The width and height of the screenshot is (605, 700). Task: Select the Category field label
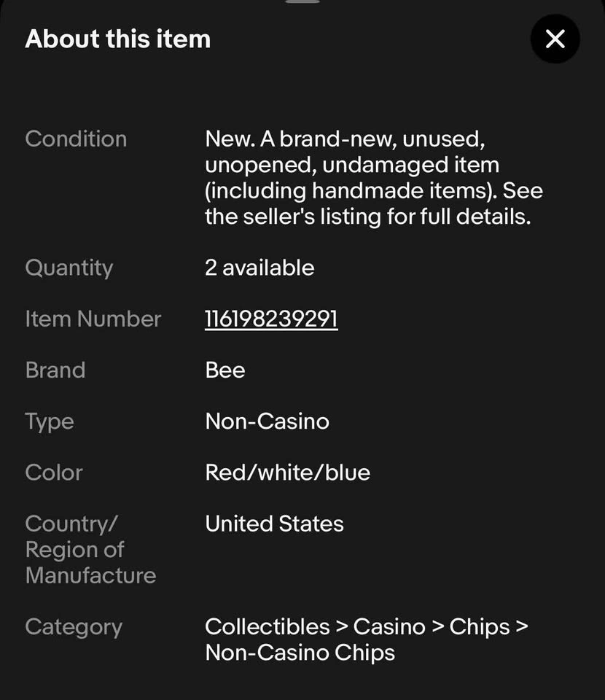(x=74, y=626)
